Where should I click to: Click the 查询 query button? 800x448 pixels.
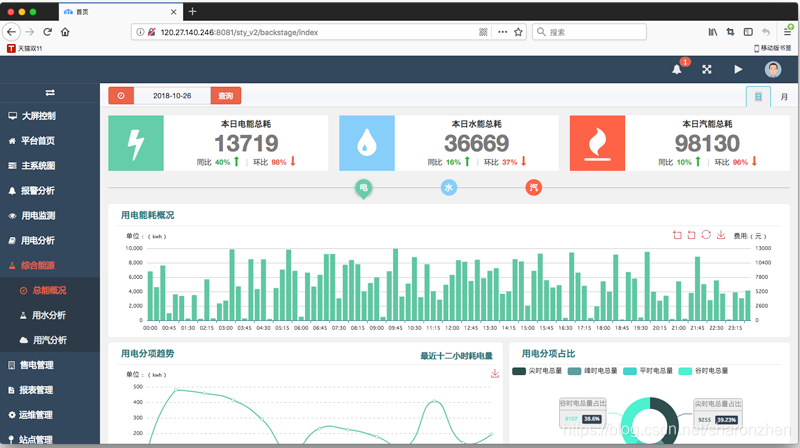point(226,96)
